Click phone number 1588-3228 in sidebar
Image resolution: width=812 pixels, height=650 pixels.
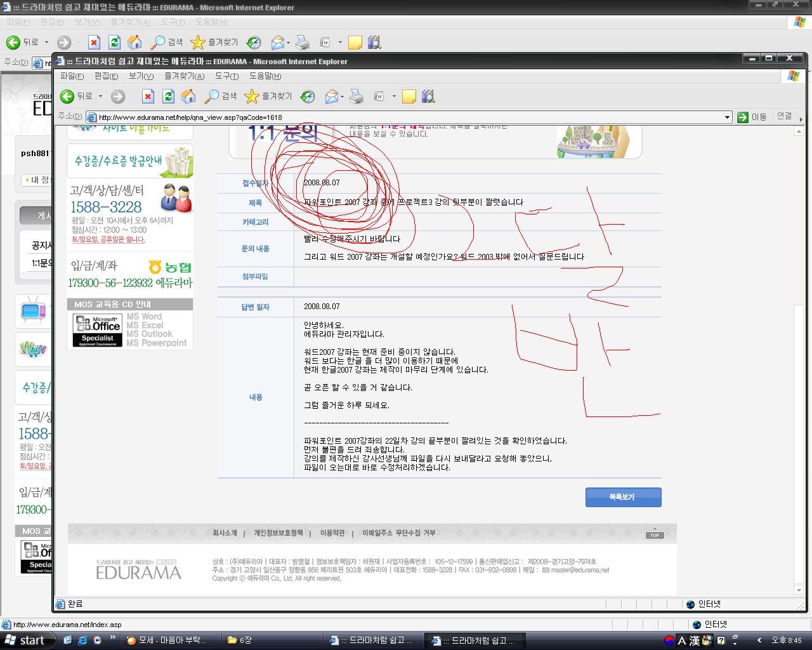(x=106, y=207)
